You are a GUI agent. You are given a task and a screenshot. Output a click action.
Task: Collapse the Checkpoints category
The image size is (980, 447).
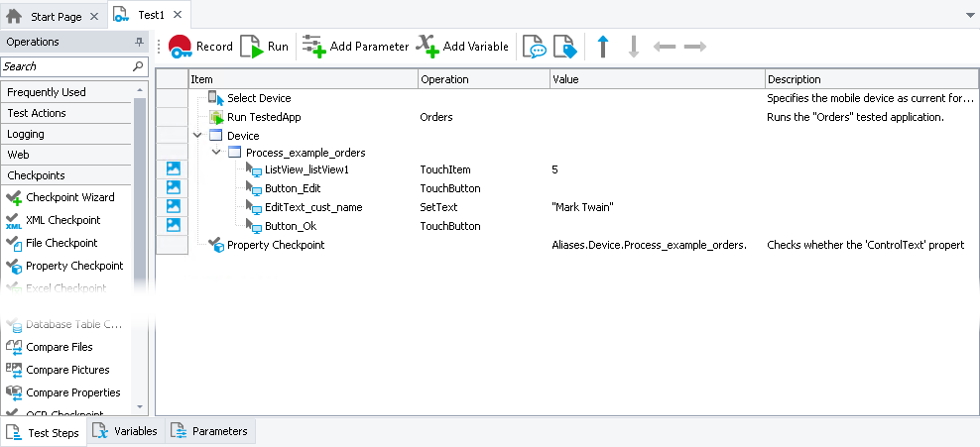[66, 175]
